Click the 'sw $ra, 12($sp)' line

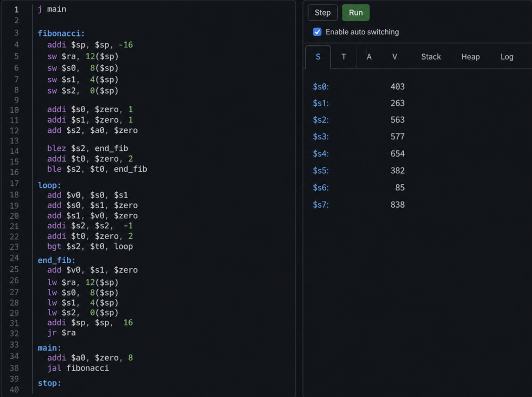[x=83, y=56]
